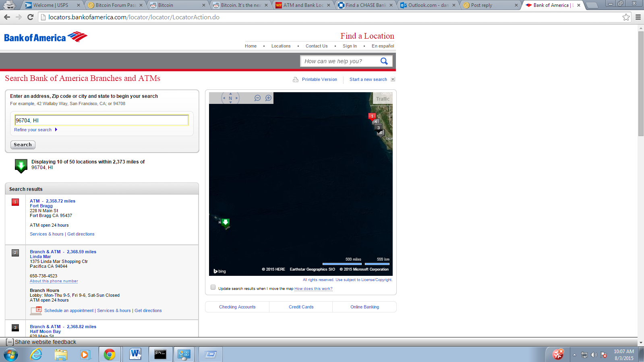Open Get directions for Fort Bragg ATM
This screenshot has height=362, width=644.
click(x=81, y=234)
